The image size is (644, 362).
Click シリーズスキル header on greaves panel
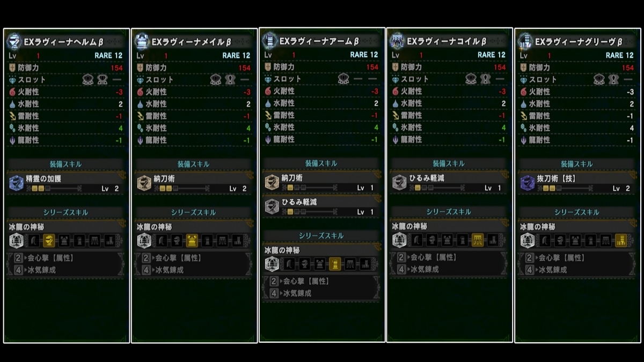click(x=576, y=212)
